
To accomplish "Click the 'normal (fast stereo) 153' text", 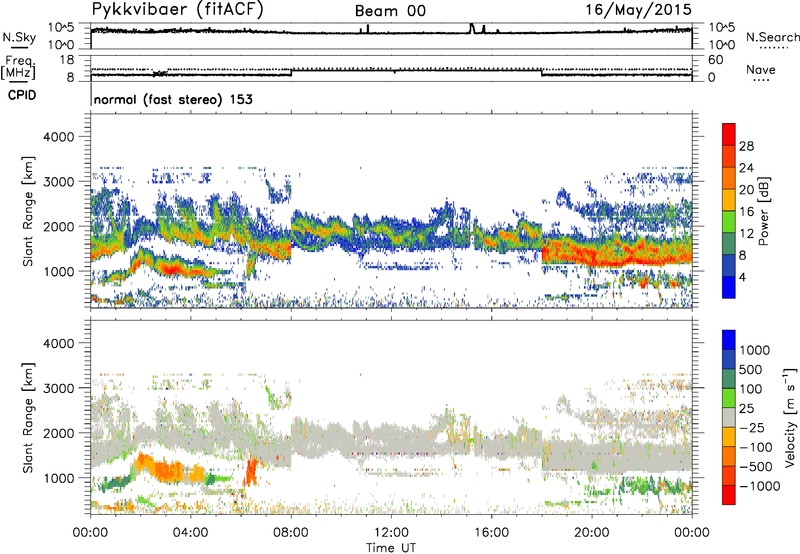I will 173,99.
